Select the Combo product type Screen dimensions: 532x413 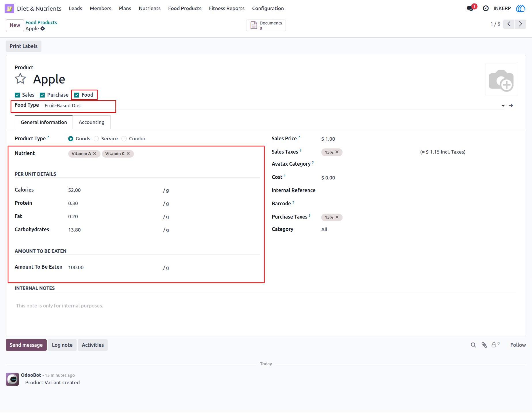[124, 139]
